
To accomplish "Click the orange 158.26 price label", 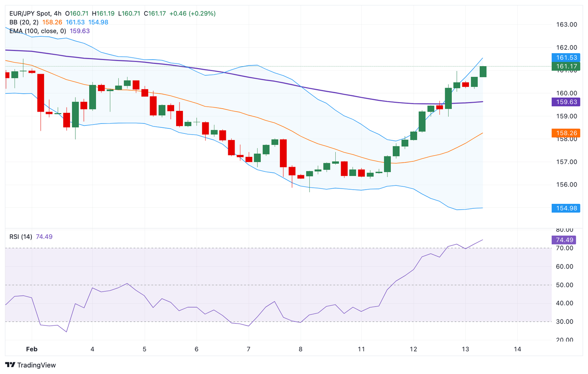I will pyautogui.click(x=565, y=133).
